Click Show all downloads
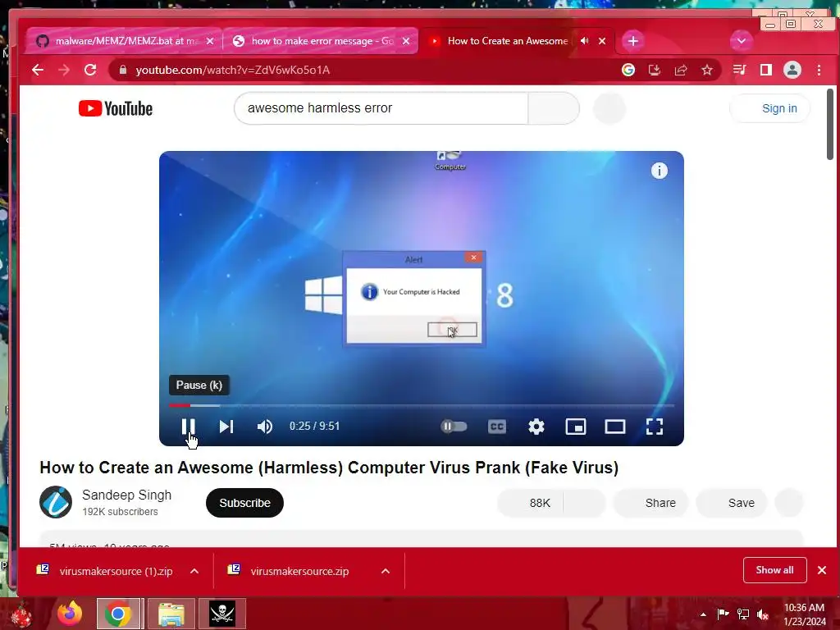The image size is (840, 630). [x=774, y=570]
